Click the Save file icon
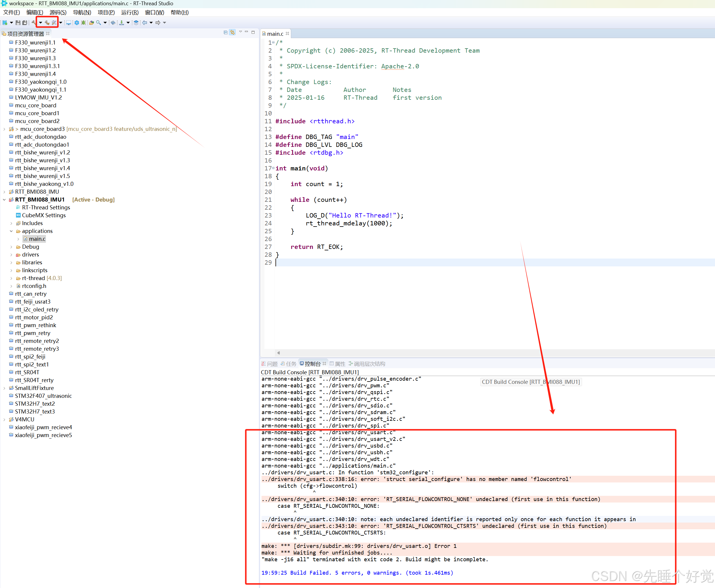 [18, 23]
